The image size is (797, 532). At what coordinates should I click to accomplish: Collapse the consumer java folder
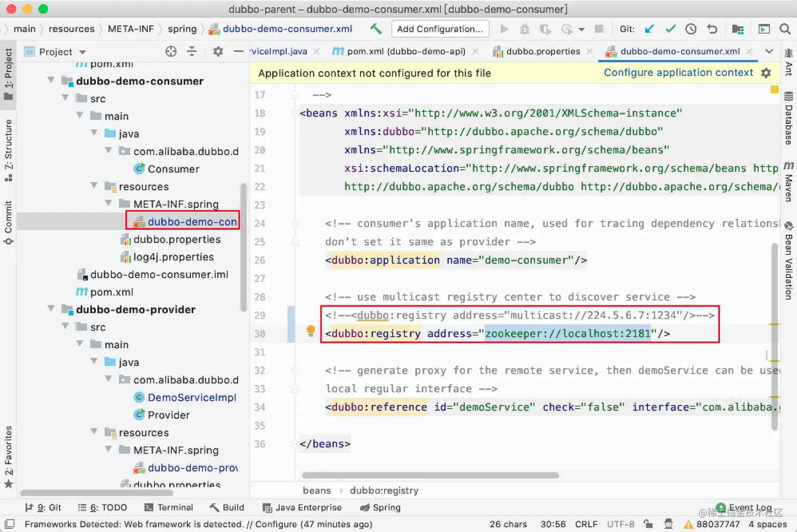[94, 133]
